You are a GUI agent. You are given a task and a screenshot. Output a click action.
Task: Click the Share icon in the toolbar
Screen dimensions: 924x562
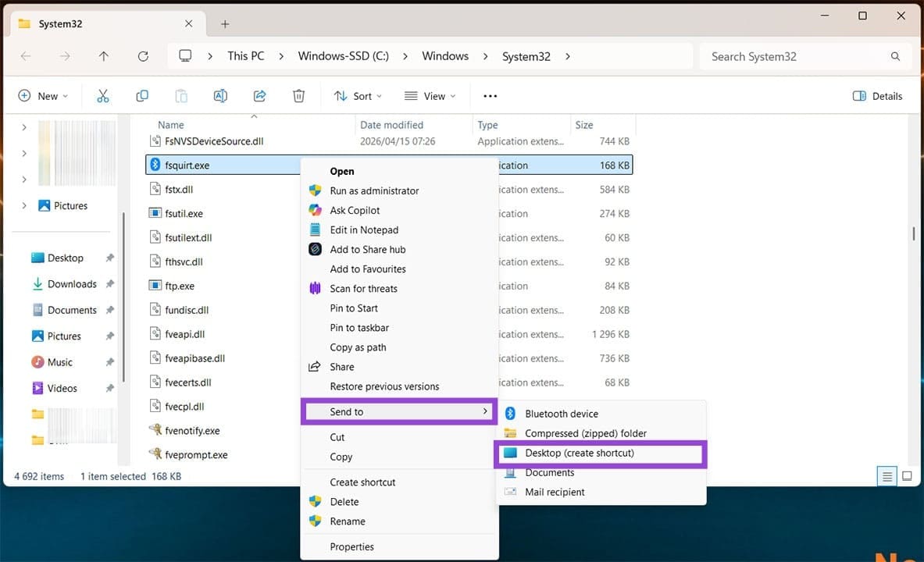coord(259,95)
